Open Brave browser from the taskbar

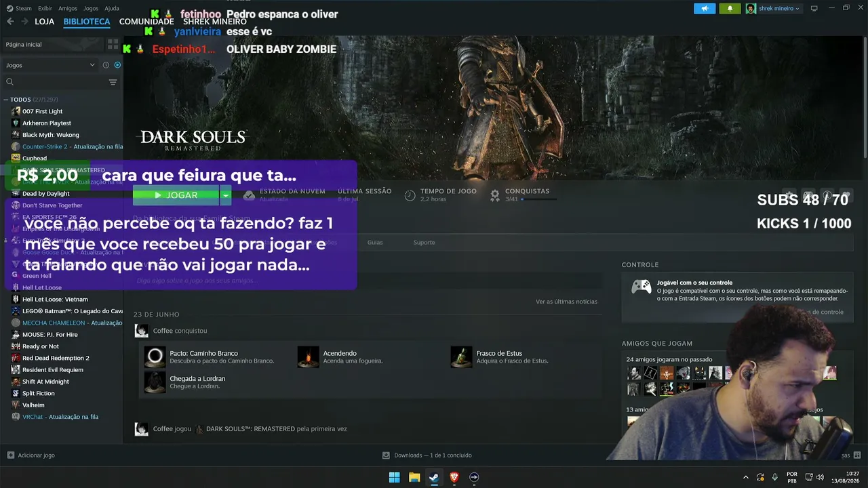click(454, 477)
